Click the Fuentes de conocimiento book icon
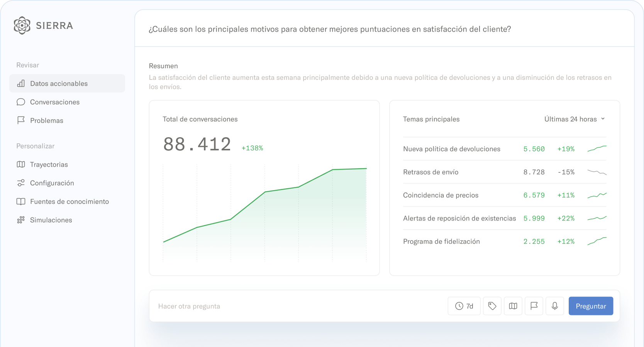Viewport: 644px width, 347px height. (21, 201)
